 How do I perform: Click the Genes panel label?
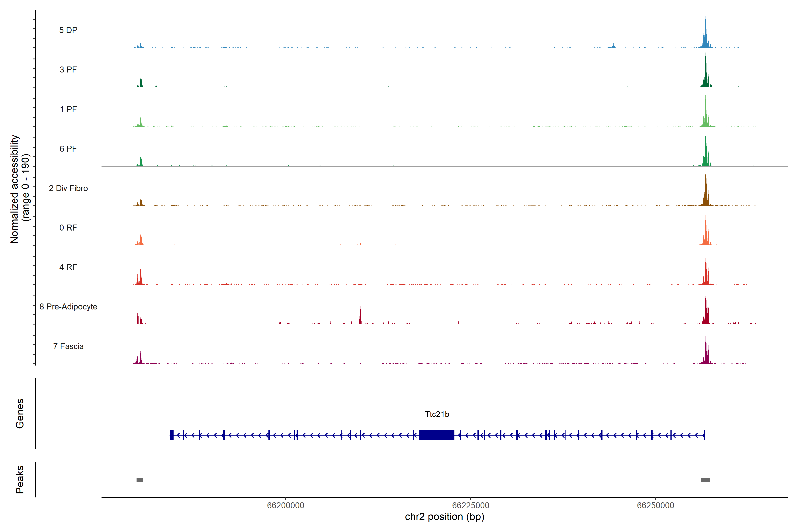coord(20,414)
